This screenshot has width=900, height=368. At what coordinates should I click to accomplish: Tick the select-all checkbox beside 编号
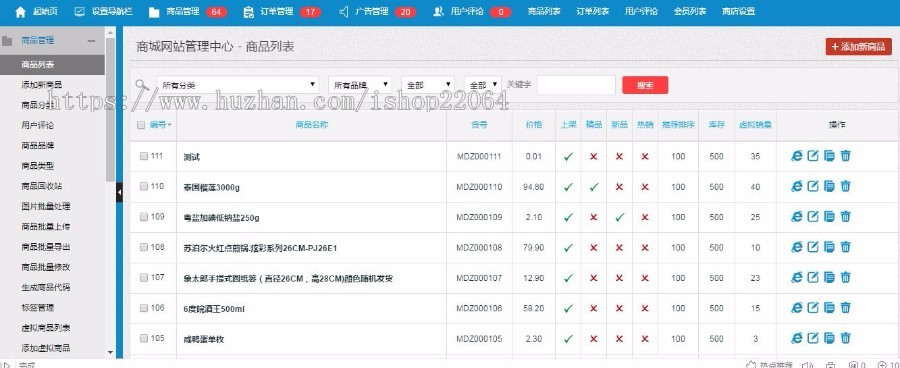pyautogui.click(x=141, y=125)
